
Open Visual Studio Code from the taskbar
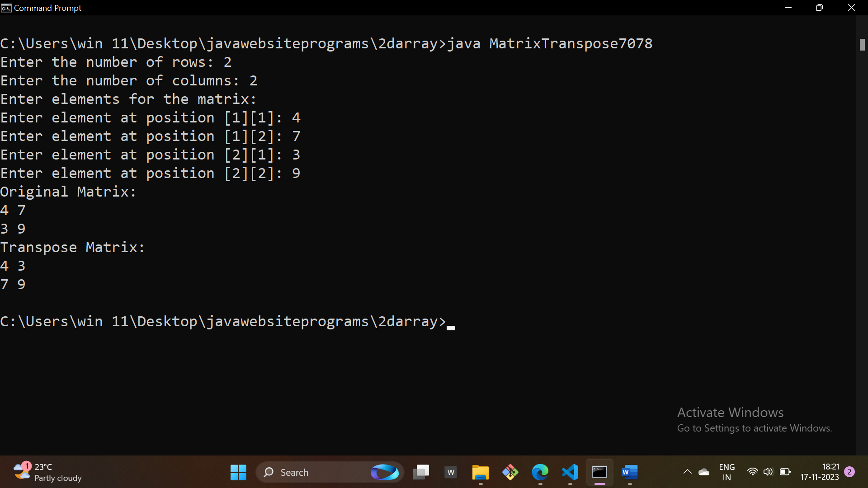570,472
